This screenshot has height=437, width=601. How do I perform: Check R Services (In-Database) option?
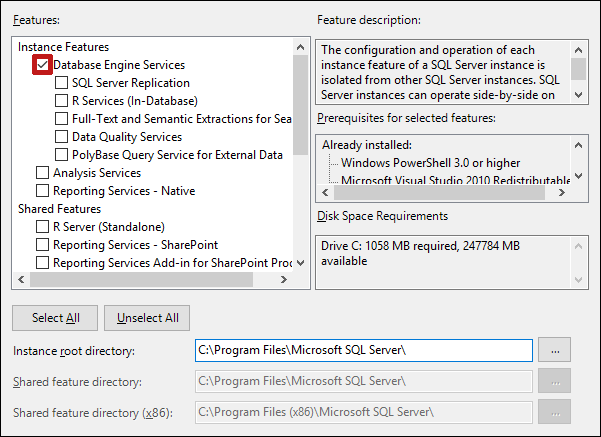62,101
